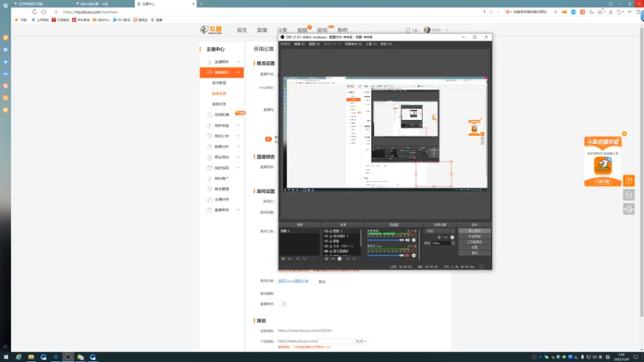Viewport: 644px width, 362px height.
Task: Move source down in OBS sources list
Action: coord(354,259)
